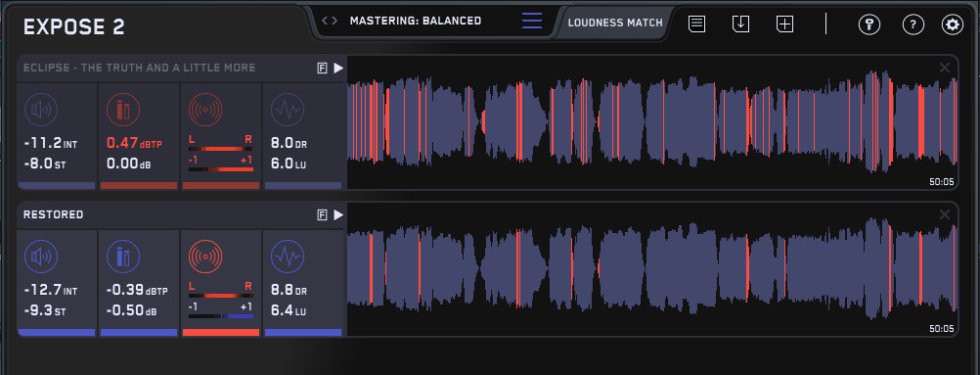This screenshot has height=375, width=980.
Task: Toggle the Loudness Match button
Action: [615, 23]
